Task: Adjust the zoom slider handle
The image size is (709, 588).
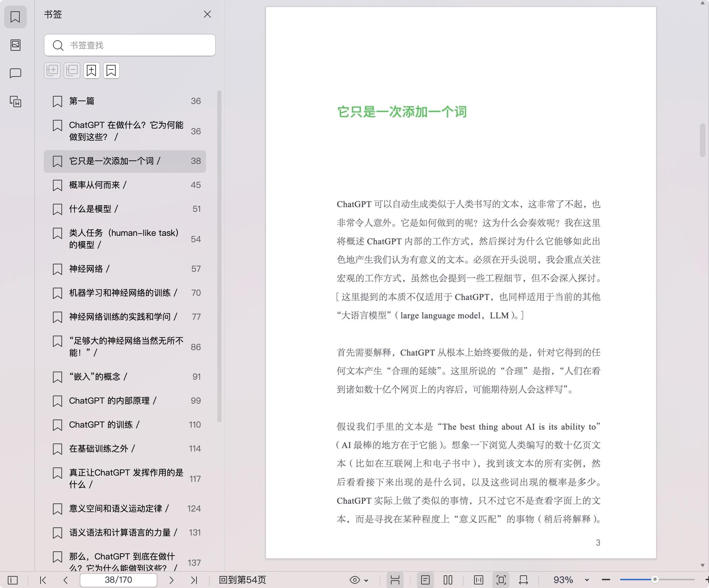Action: (x=655, y=580)
